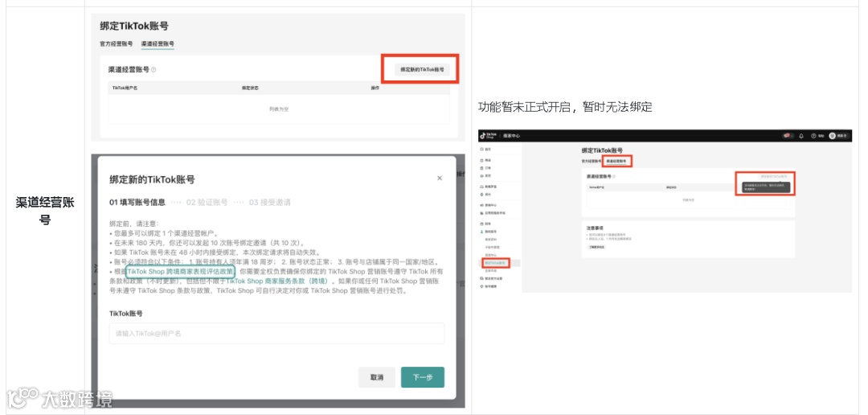Click step 02 验证账号 in the dialog
Viewport: 868px width, 415px height.
pos(207,202)
